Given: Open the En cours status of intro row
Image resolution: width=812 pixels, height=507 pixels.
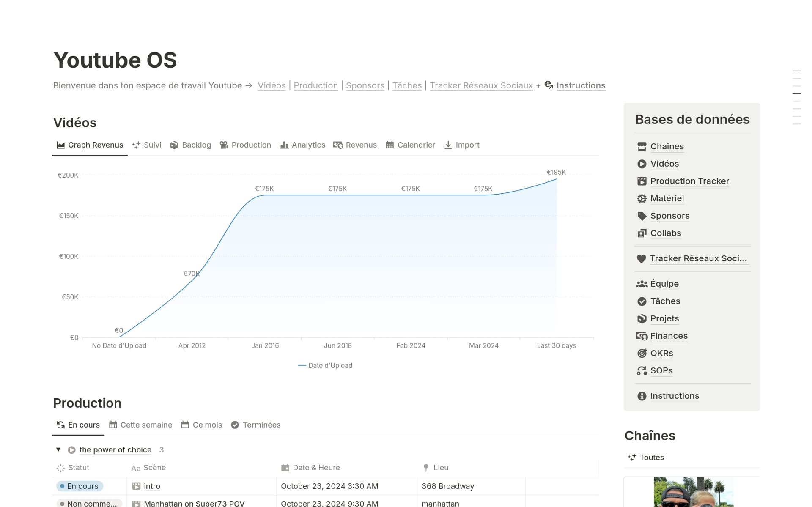Looking at the screenshot, I should [80, 486].
